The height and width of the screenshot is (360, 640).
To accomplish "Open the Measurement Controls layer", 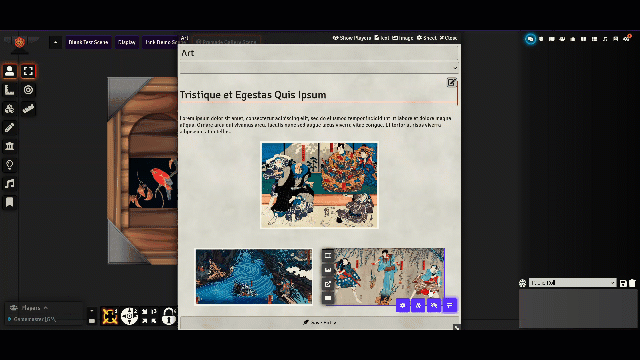I will coord(9,90).
